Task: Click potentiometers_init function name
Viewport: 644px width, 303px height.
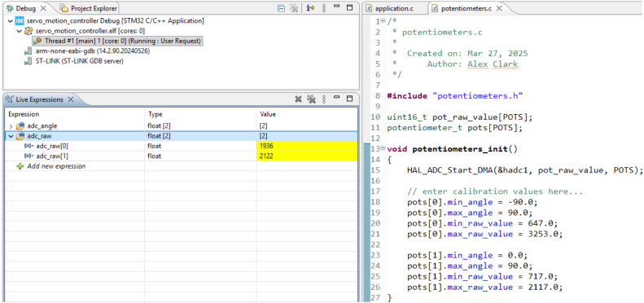Action: point(460,149)
